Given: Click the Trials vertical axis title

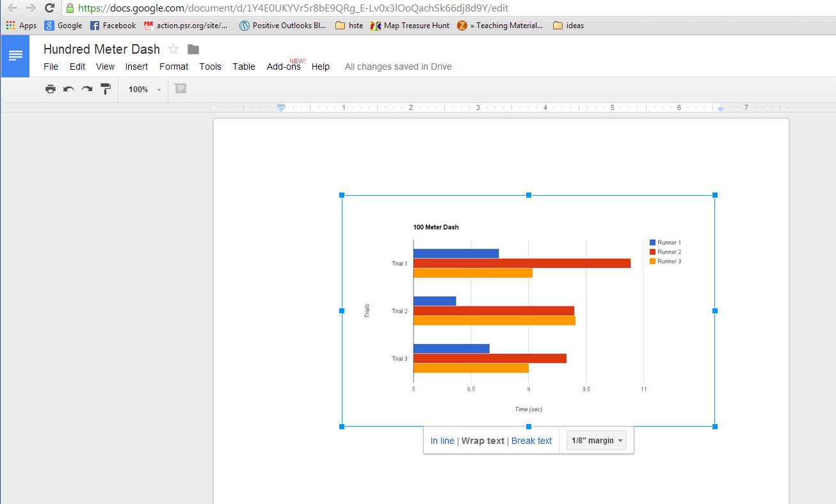Looking at the screenshot, I should click(x=367, y=311).
